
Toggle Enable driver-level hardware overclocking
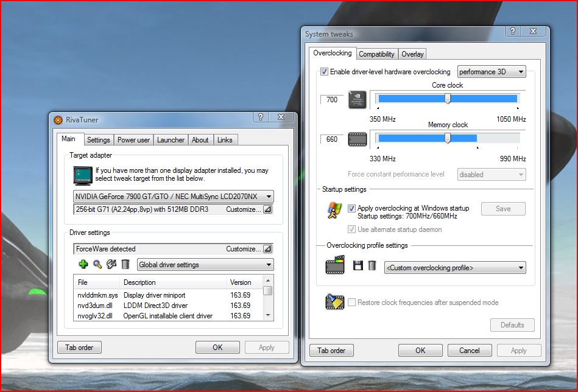[324, 71]
